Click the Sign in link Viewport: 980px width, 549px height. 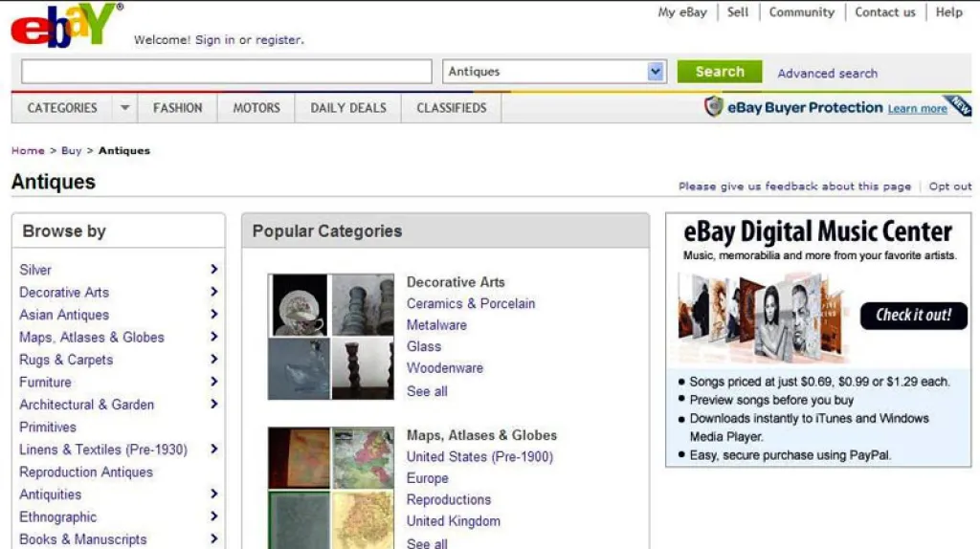click(214, 39)
